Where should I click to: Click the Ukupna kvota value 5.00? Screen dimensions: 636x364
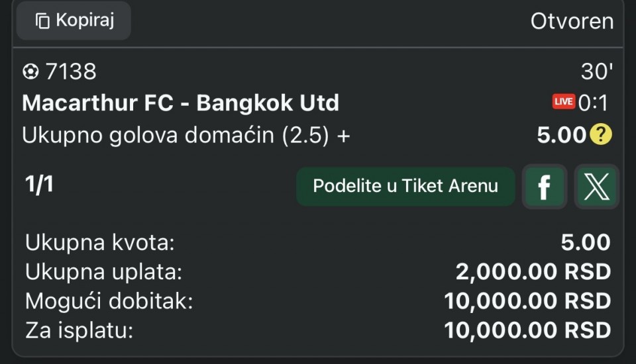coord(586,243)
